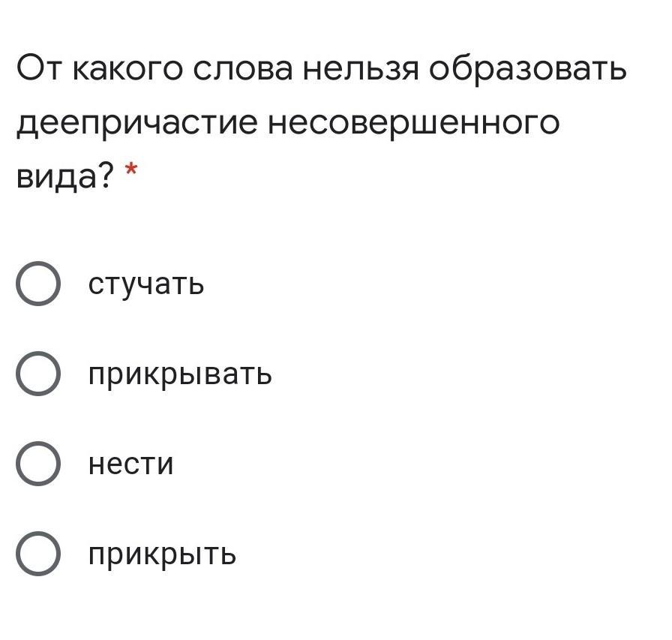
Task: Click the answer label стучать
Action: (x=146, y=284)
